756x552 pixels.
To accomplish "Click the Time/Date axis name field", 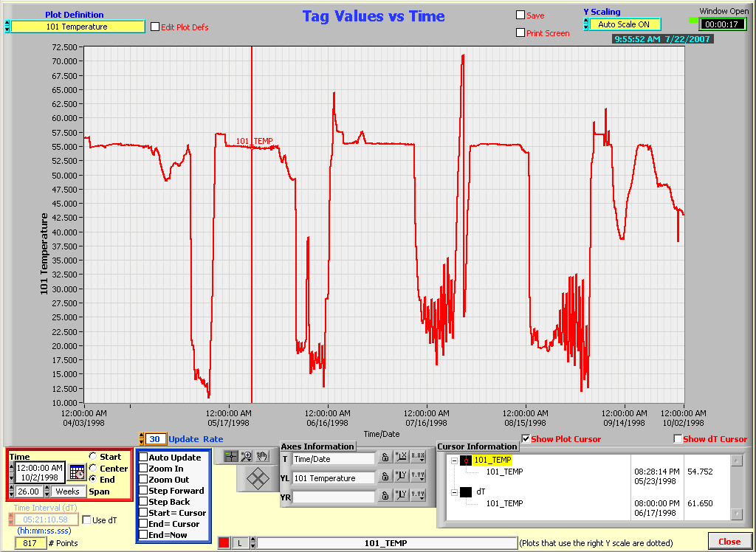I will 334,458.
